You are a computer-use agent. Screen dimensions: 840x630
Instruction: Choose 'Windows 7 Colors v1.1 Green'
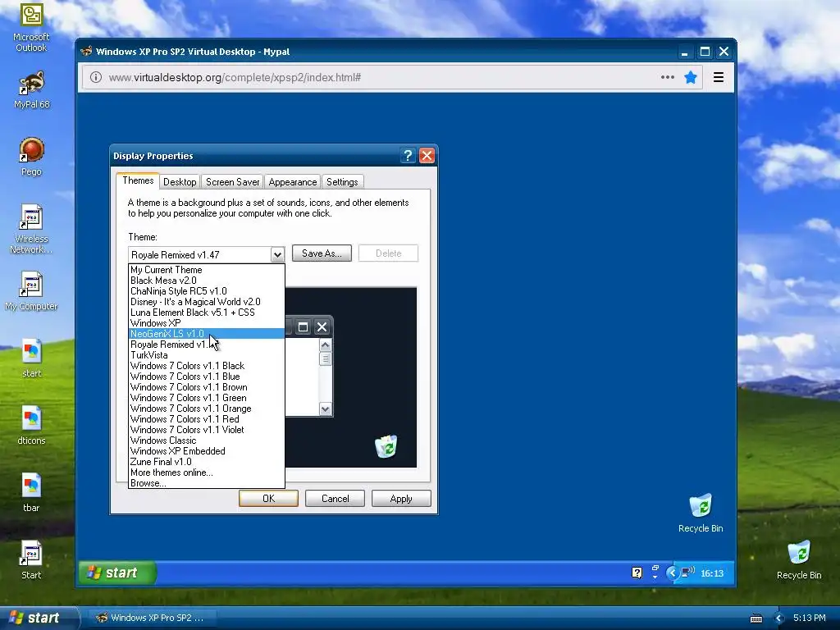coord(206,398)
